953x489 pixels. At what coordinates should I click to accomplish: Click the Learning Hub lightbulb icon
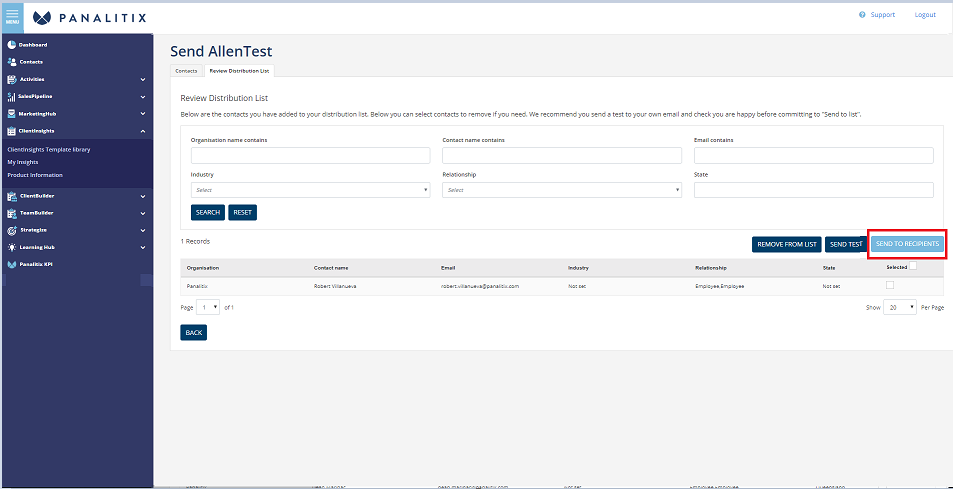(12, 247)
